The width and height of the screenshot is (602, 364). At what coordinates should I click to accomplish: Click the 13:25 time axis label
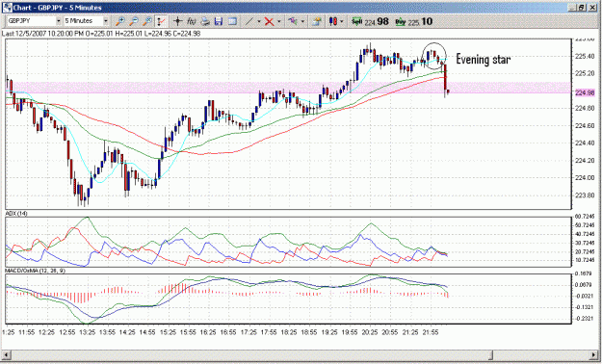(87, 332)
